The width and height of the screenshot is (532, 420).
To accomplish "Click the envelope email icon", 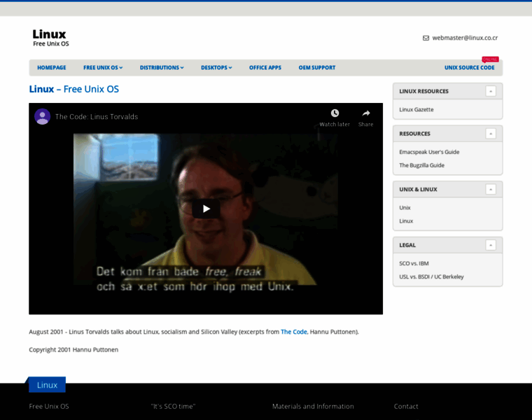I will coord(426,38).
